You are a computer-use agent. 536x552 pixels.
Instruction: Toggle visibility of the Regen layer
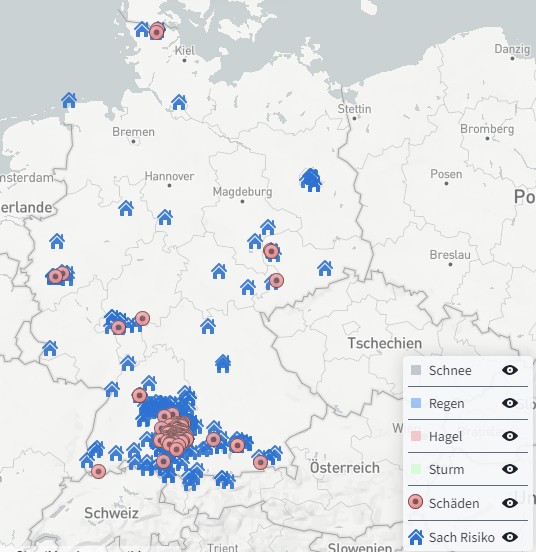[510, 403]
